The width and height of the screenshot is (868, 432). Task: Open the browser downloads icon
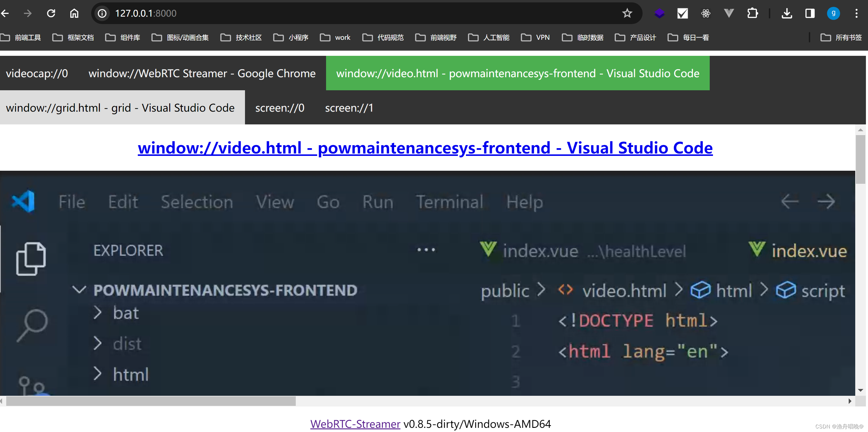787,13
